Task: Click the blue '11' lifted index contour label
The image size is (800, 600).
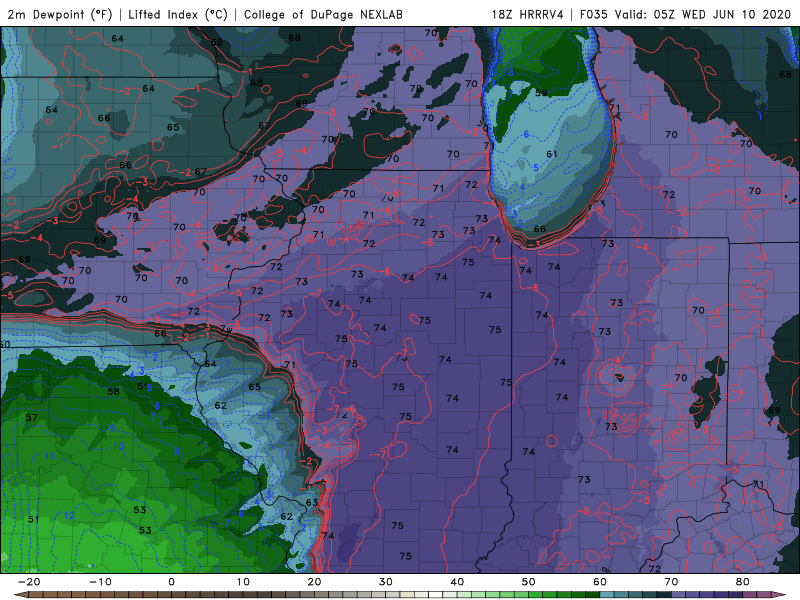Action: point(49,456)
